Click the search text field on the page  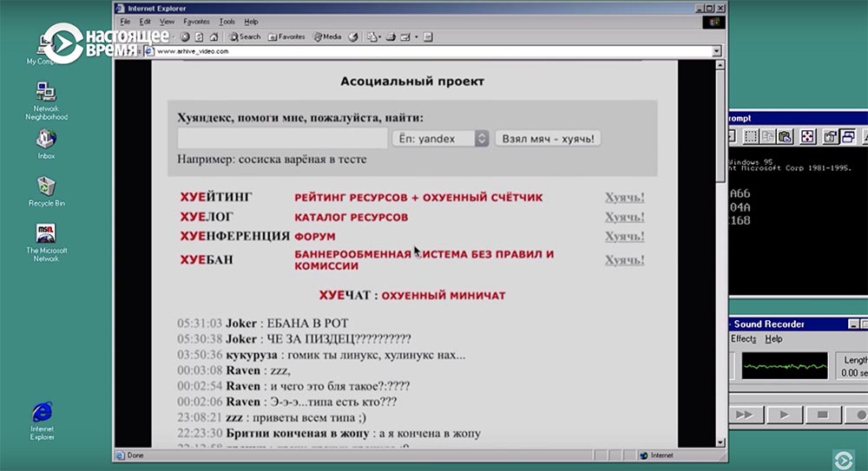click(282, 139)
